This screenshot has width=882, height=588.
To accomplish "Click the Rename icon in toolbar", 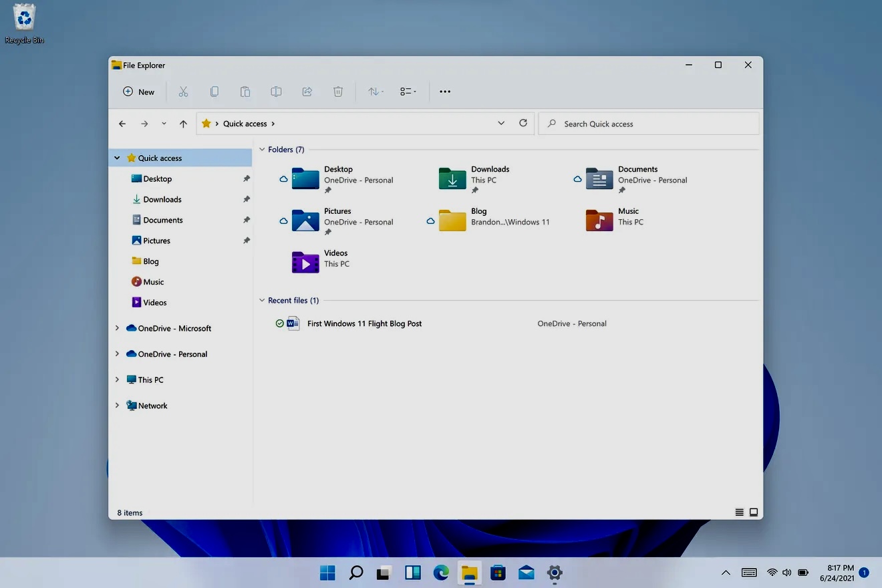I will [276, 92].
